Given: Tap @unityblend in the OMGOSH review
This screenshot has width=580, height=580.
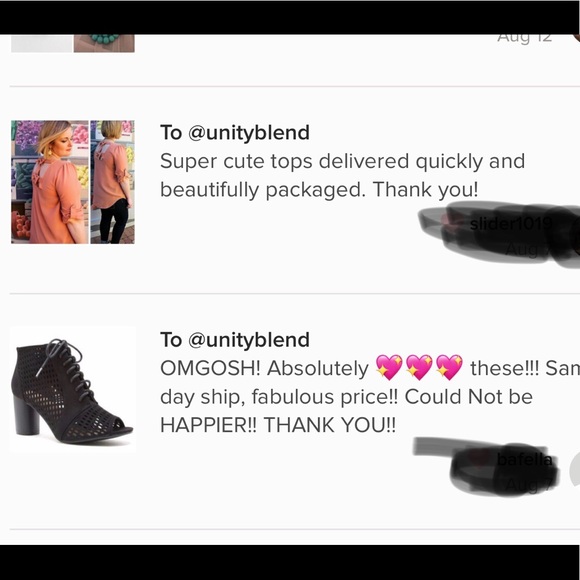Looking at the screenshot, I should (249, 340).
